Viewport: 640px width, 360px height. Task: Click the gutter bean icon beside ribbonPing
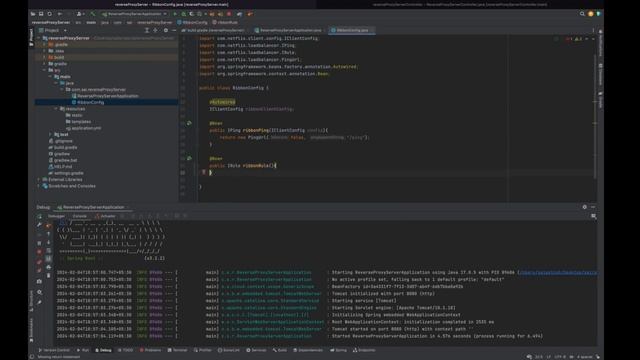coord(189,123)
